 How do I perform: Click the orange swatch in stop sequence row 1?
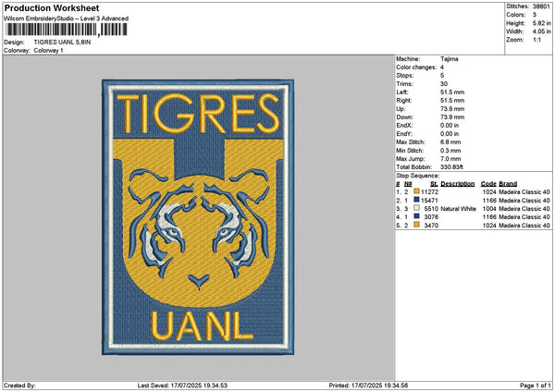click(416, 191)
